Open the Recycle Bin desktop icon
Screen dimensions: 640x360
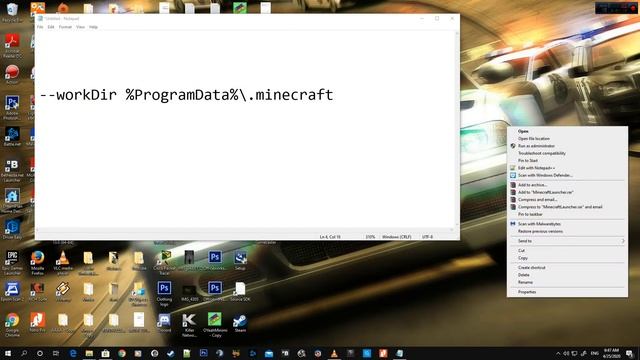(x=12, y=11)
